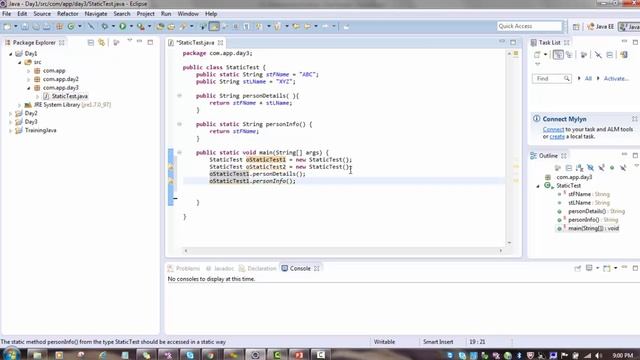Expand the Day2 project
This screenshot has height=360, width=640.
click(x=11, y=113)
